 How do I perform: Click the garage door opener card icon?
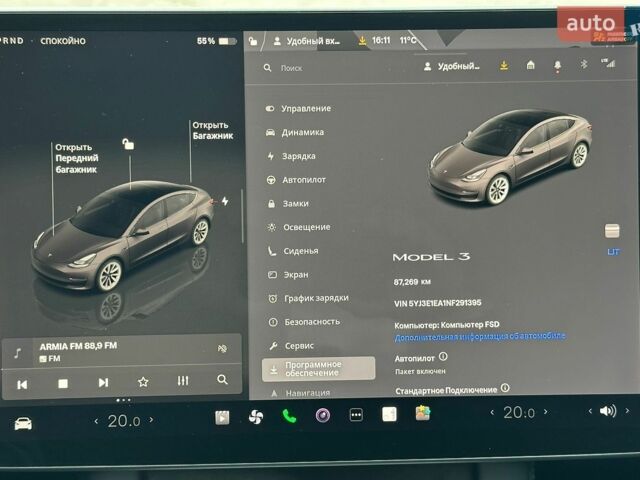(x=612, y=231)
